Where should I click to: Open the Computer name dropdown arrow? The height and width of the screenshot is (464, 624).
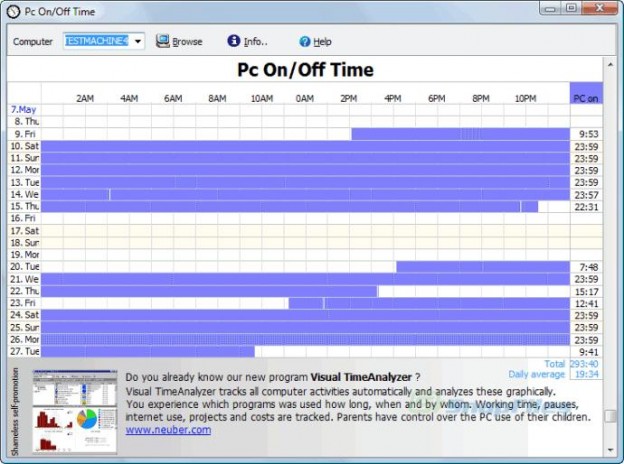click(x=138, y=41)
